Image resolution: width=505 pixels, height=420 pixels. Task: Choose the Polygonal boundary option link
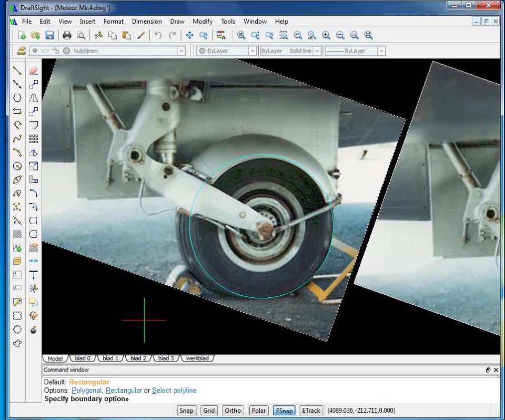coord(87,391)
